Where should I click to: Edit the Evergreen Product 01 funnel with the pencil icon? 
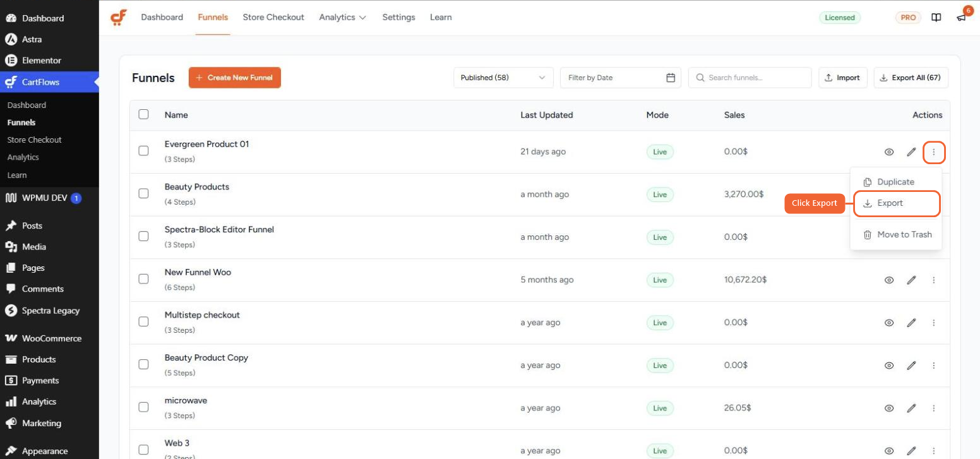click(911, 152)
